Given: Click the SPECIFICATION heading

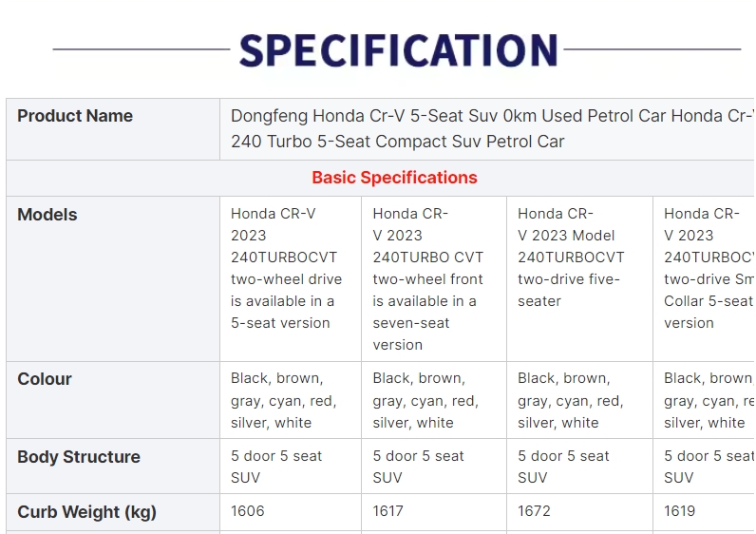Looking at the screenshot, I should [397, 50].
